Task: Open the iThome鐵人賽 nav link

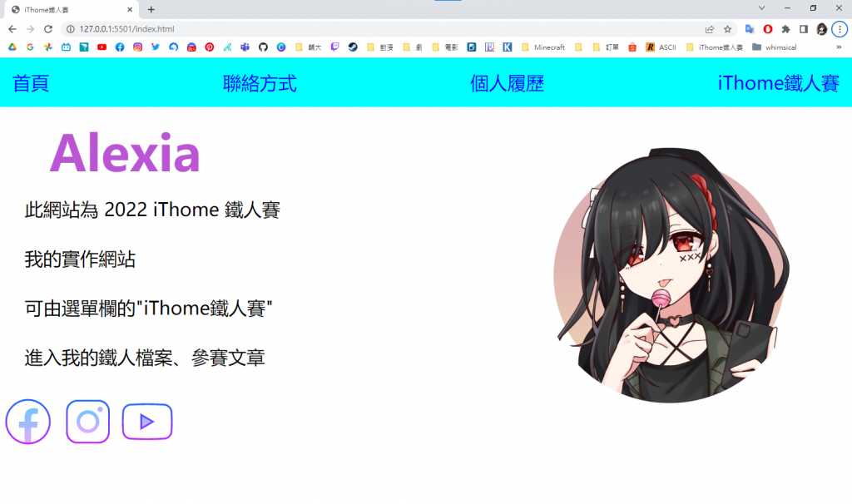Action: (x=779, y=83)
